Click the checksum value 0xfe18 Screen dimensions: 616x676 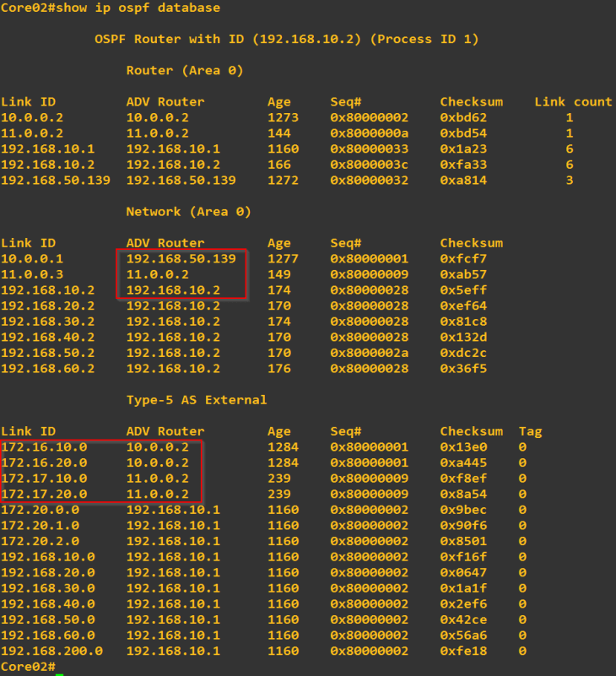pos(463,651)
